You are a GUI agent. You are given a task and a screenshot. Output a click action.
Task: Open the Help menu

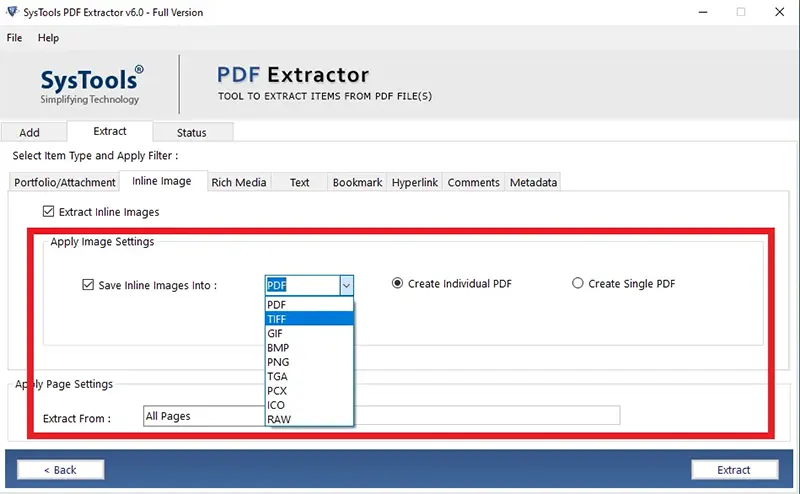48,38
